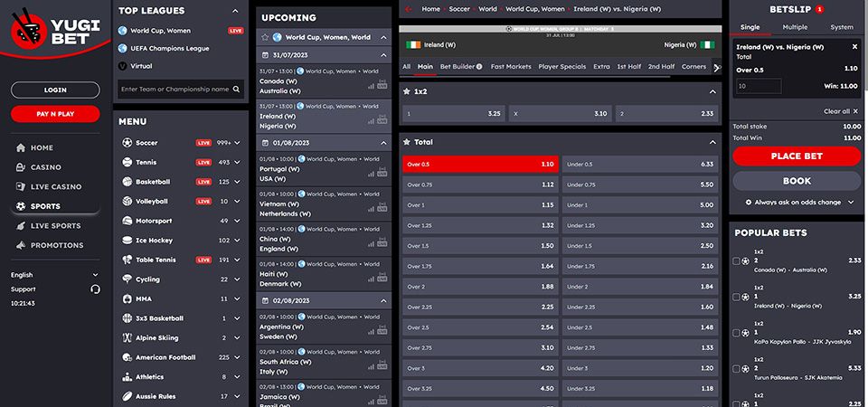Select the Table Tennis paddle icon
The image size is (868, 407).
tap(127, 260)
